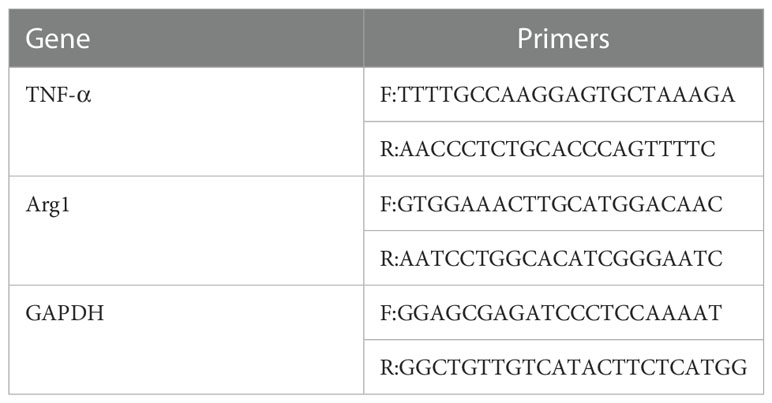Click Arg1 reverse primer R:AATCCTGGCACATCGGGAATC
The image size is (772, 403).
click(551, 258)
